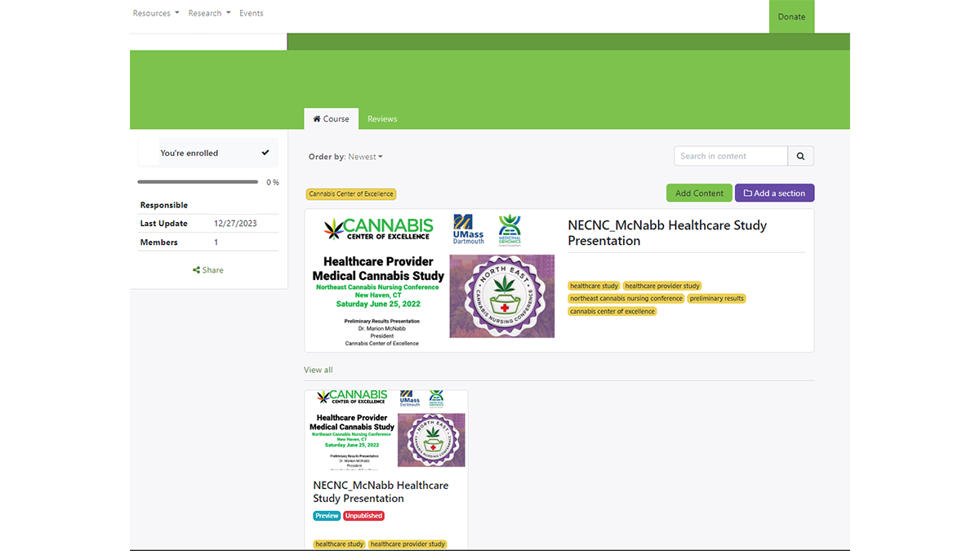
Task: Expand the Order by Newest dropdown
Action: pos(365,157)
